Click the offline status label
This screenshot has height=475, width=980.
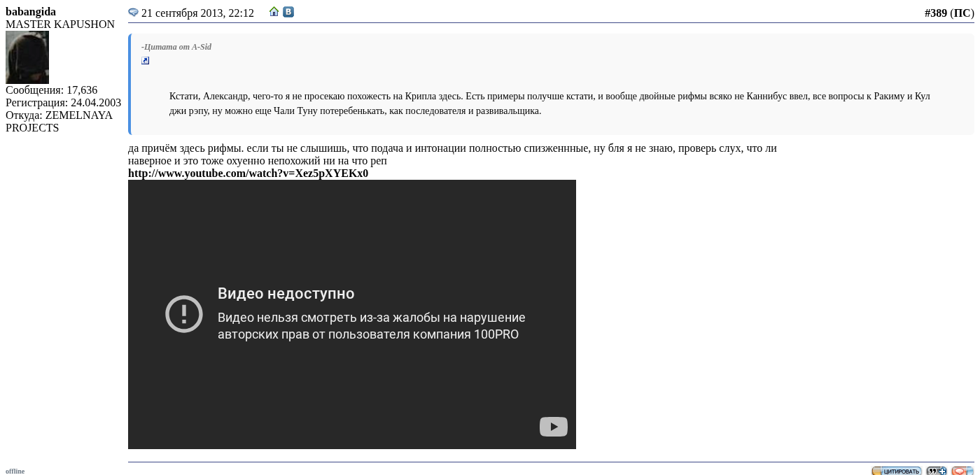[15, 471]
